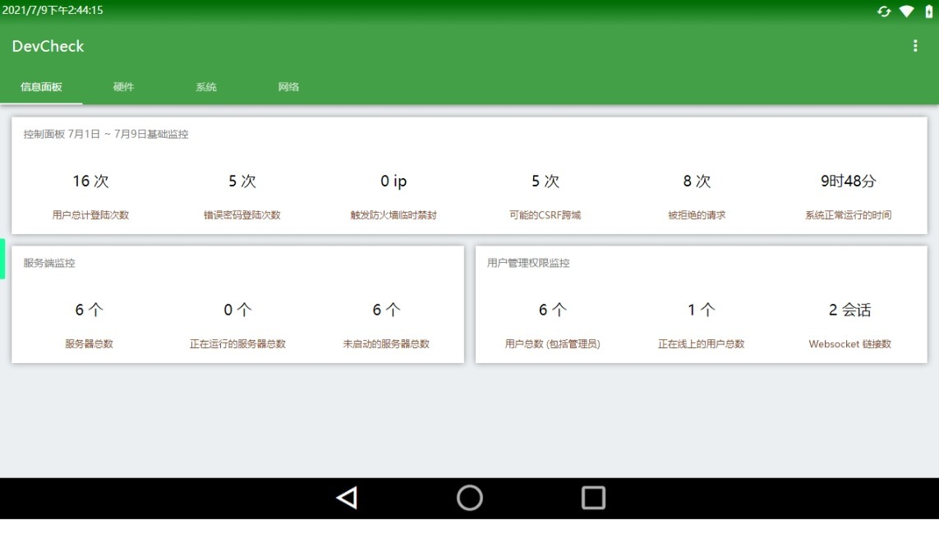This screenshot has width=939, height=560.
Task: Click the Websocket 链接数 label
Action: pyautogui.click(x=849, y=343)
